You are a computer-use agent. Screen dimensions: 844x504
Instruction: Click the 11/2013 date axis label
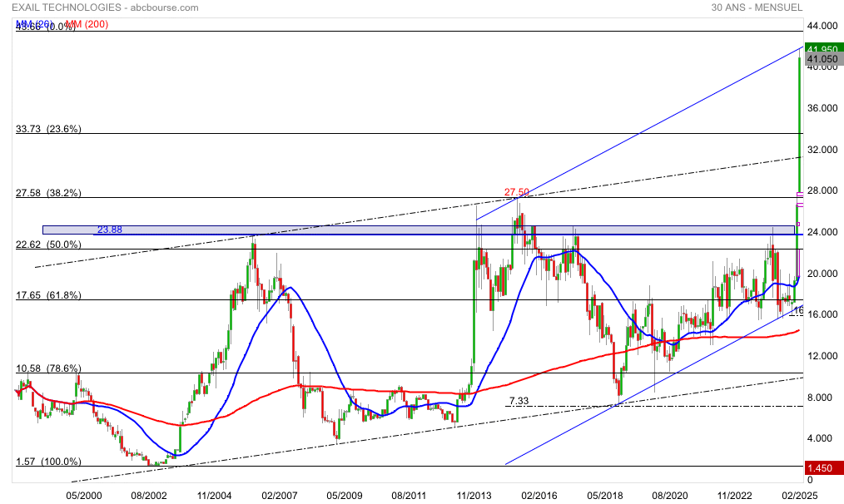point(474,495)
